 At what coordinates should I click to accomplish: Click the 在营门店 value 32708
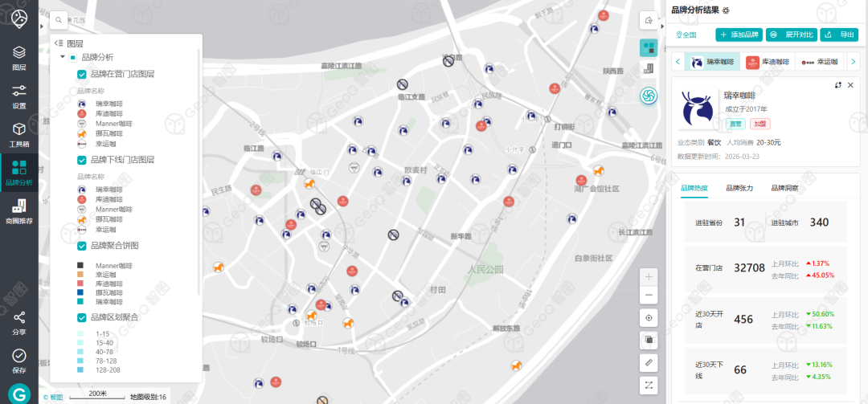pos(749,268)
